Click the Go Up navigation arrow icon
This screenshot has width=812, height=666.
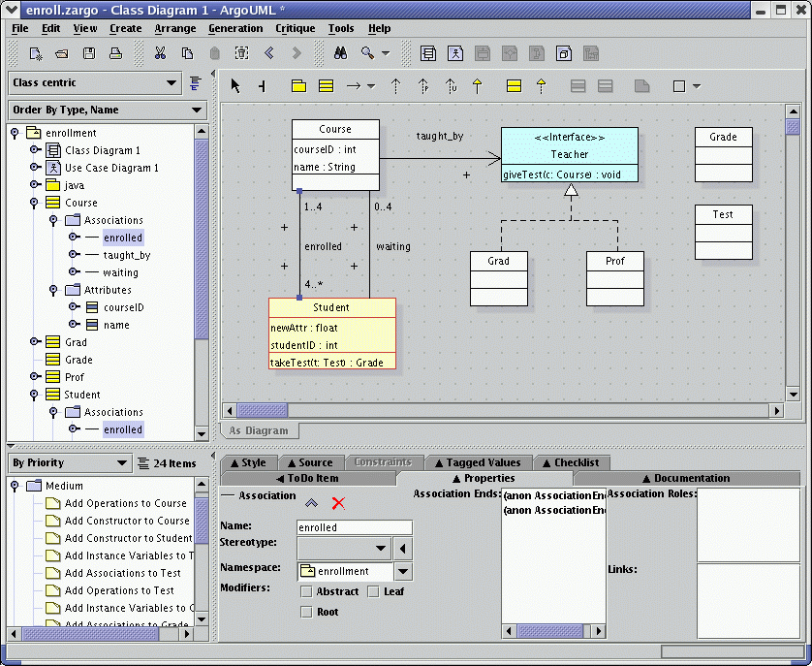coord(311,502)
